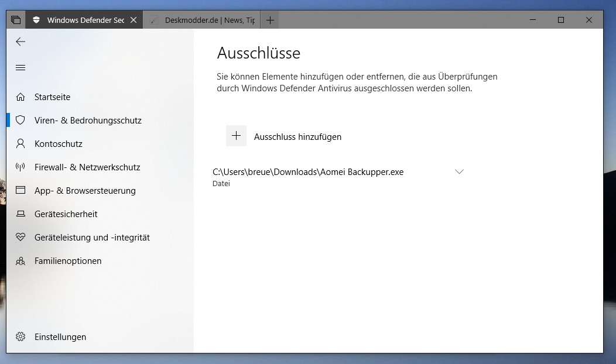The image size is (616, 364).
Task: Click the Datei label under the exclusion
Action: click(221, 183)
